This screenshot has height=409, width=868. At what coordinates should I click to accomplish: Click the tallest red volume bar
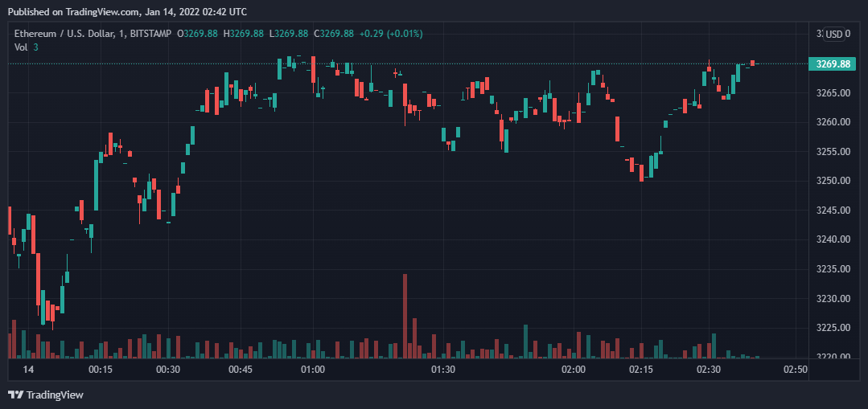pyautogui.click(x=405, y=315)
